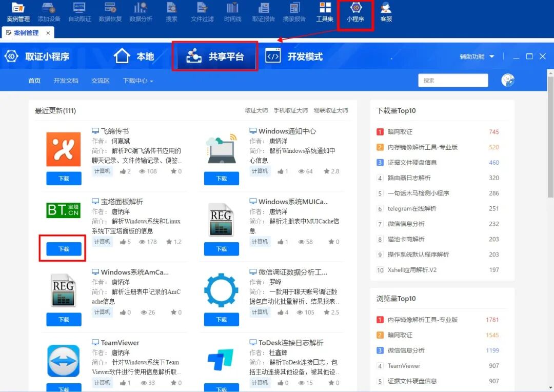
Task: Go to 首页 nav item
Action: pyautogui.click(x=34, y=81)
